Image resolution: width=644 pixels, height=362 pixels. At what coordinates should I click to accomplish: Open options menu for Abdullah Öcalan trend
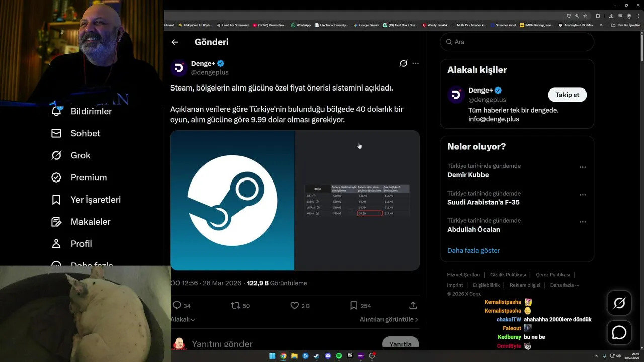tap(583, 222)
